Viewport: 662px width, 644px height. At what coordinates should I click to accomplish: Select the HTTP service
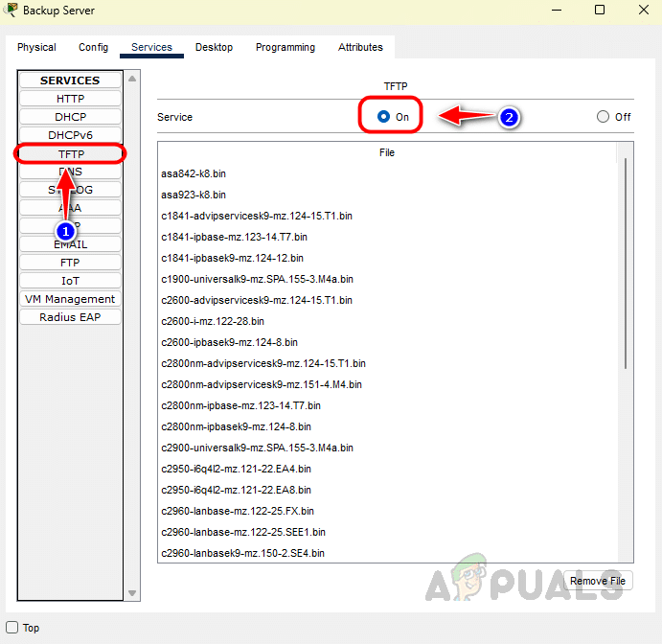(70, 99)
